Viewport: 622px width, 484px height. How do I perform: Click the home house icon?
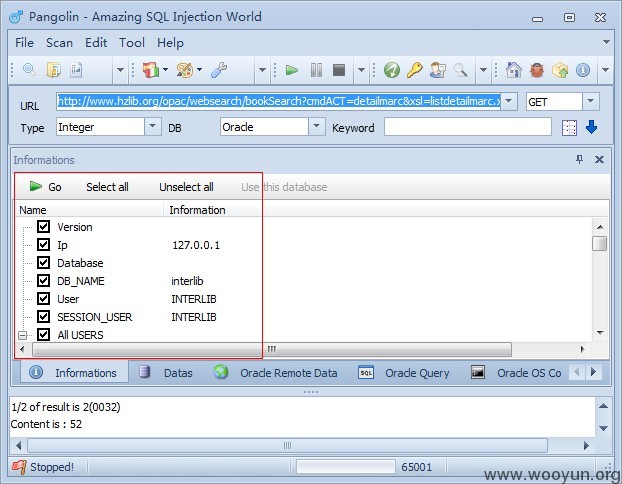pyautogui.click(x=514, y=70)
